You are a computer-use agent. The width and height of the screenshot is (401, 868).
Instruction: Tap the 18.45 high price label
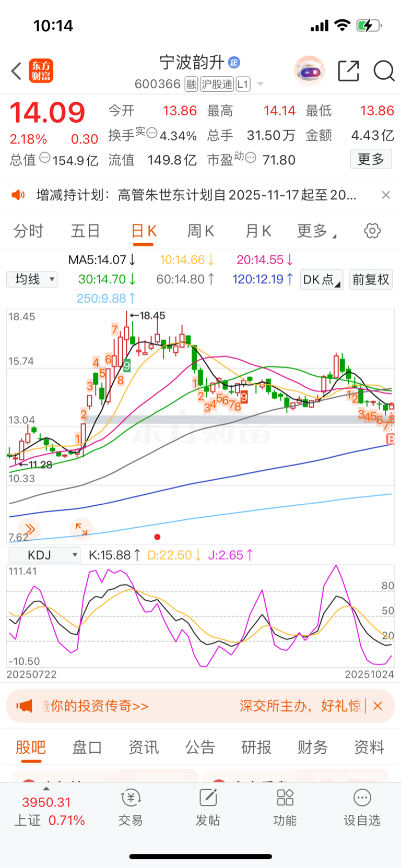click(152, 316)
